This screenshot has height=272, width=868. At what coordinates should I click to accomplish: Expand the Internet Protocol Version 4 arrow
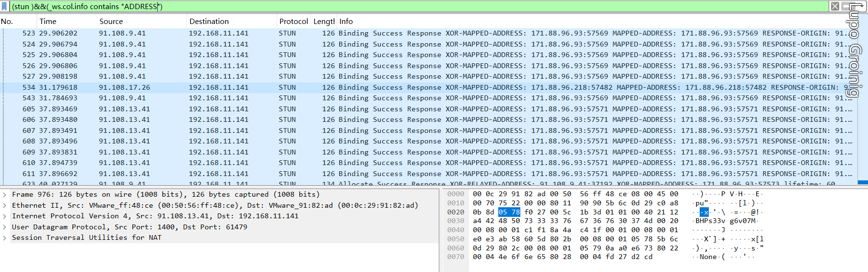tap(4, 216)
